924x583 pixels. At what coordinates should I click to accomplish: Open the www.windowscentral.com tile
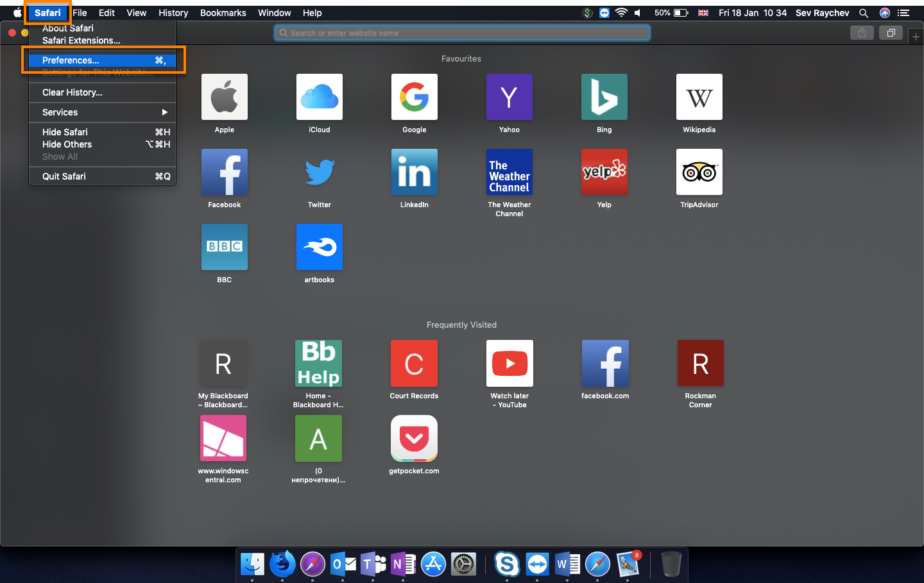click(223, 438)
